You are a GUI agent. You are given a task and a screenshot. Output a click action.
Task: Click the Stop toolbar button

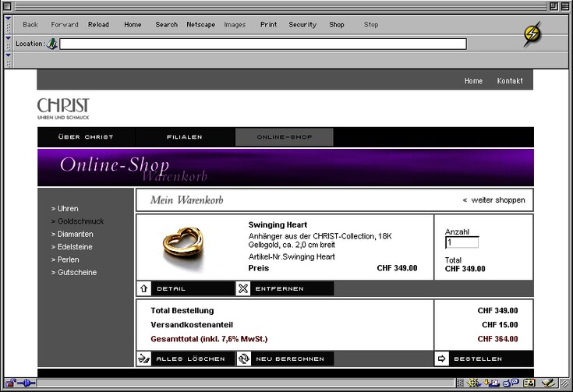click(371, 24)
